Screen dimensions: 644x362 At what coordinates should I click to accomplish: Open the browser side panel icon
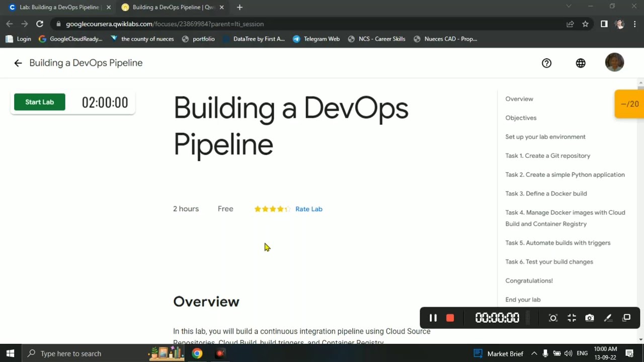(604, 24)
